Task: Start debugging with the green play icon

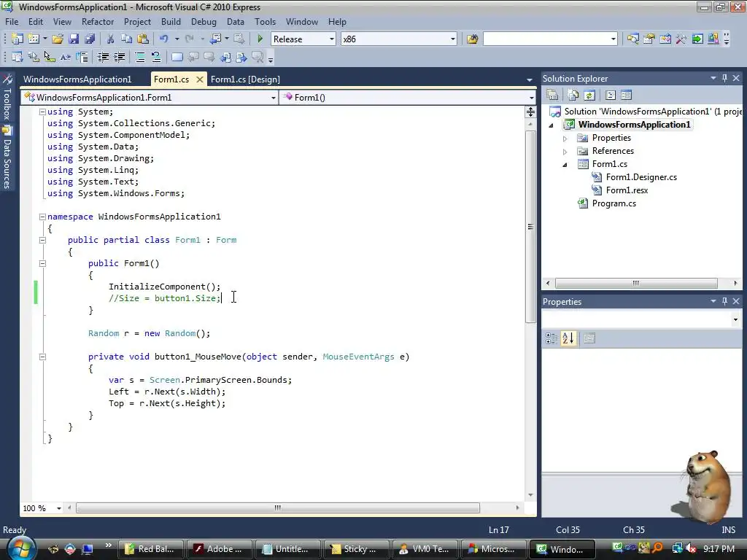Action: [x=260, y=39]
